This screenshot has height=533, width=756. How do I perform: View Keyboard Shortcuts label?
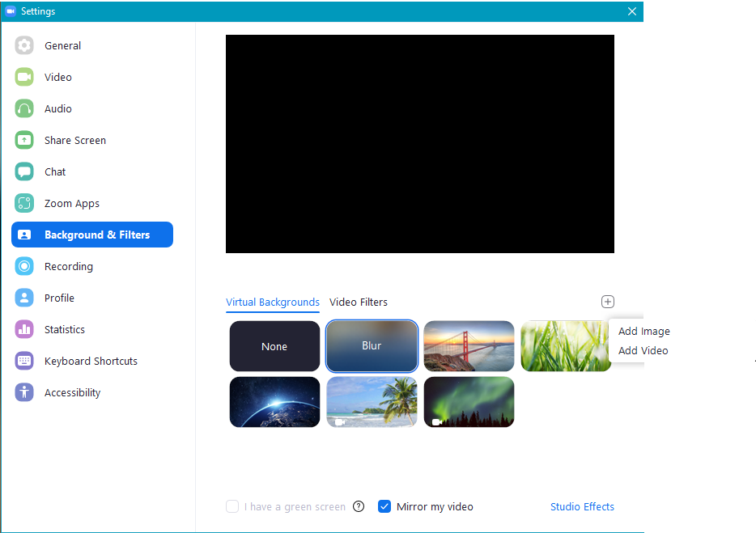(x=91, y=362)
